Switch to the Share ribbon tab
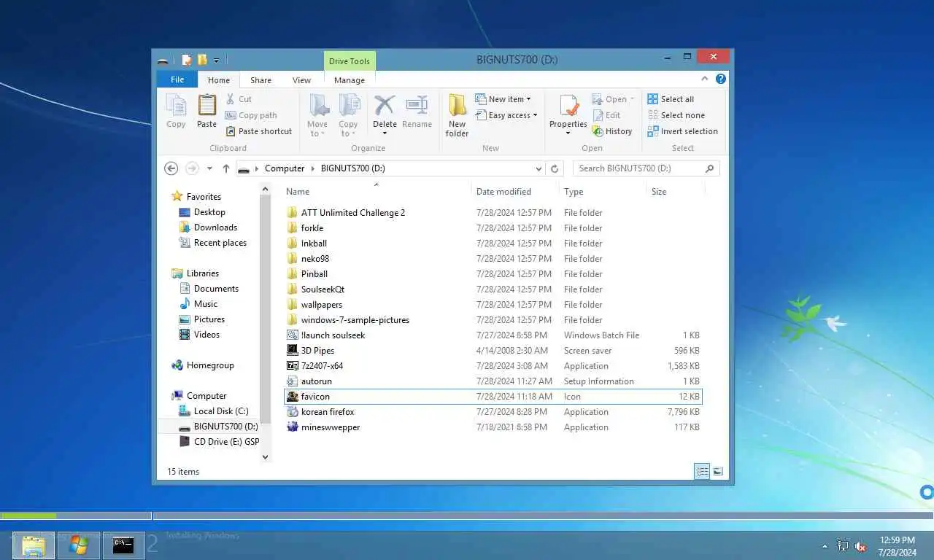934x560 pixels. pyautogui.click(x=260, y=80)
